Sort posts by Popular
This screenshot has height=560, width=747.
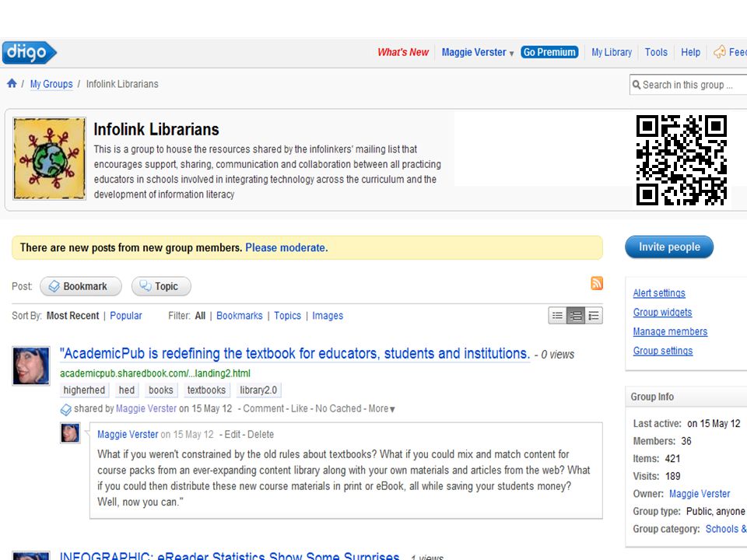(126, 316)
